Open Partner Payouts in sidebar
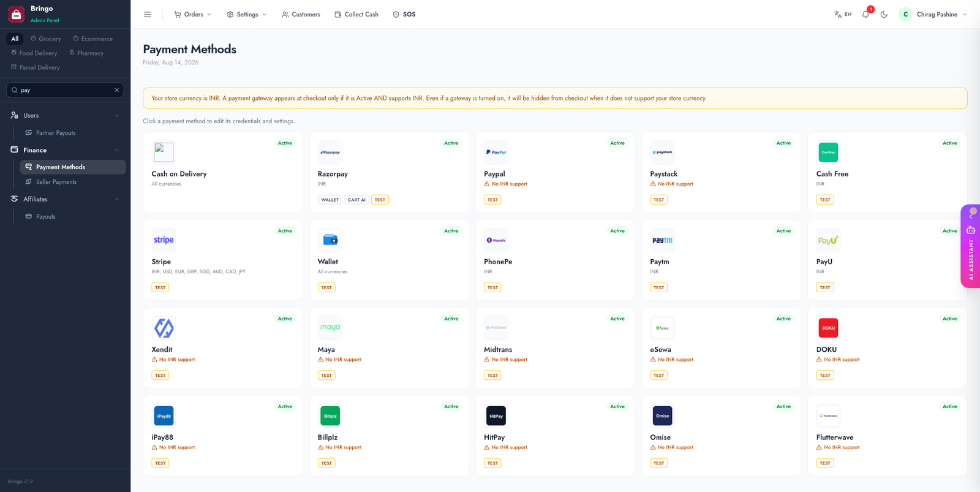 coord(73,133)
